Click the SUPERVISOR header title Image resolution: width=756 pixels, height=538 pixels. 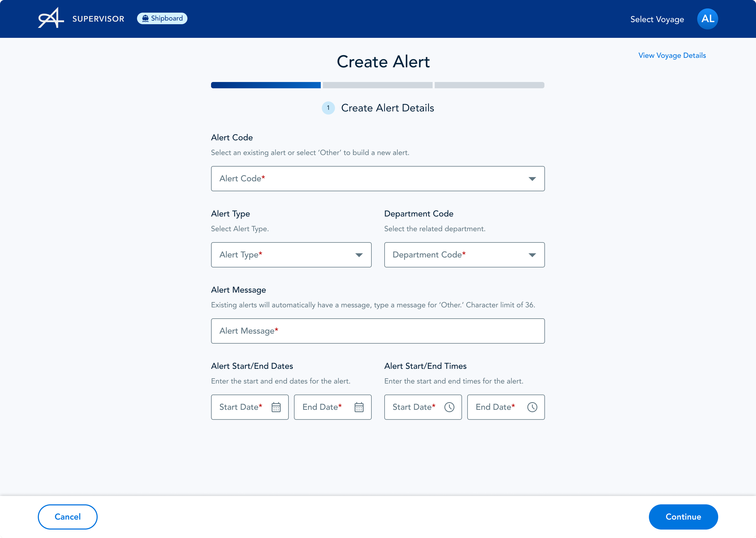tap(98, 19)
